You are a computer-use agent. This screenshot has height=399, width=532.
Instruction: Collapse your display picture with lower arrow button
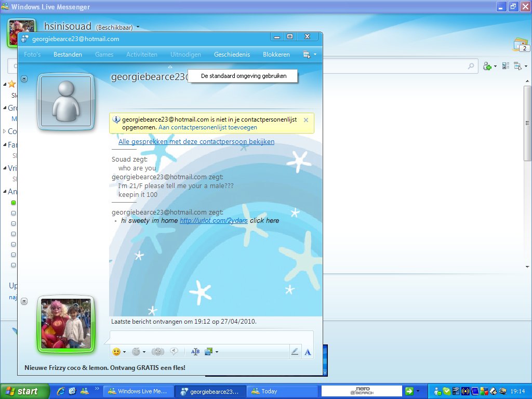pos(24,301)
